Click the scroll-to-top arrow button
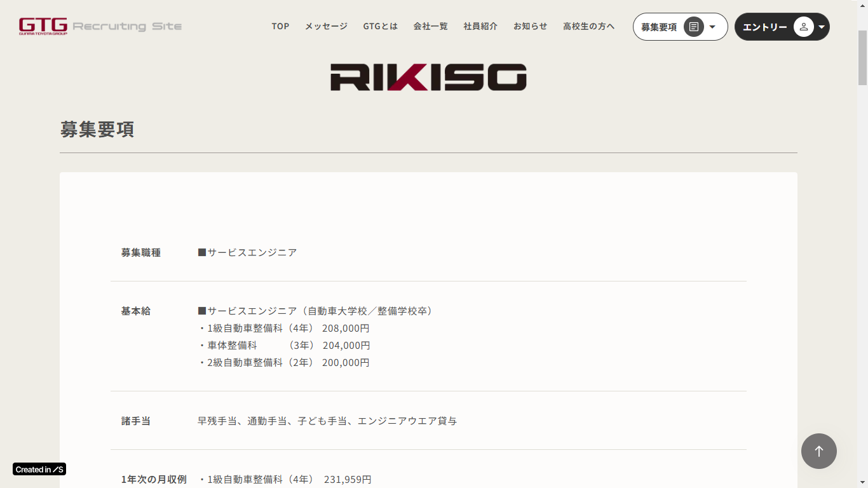 pyautogui.click(x=819, y=451)
